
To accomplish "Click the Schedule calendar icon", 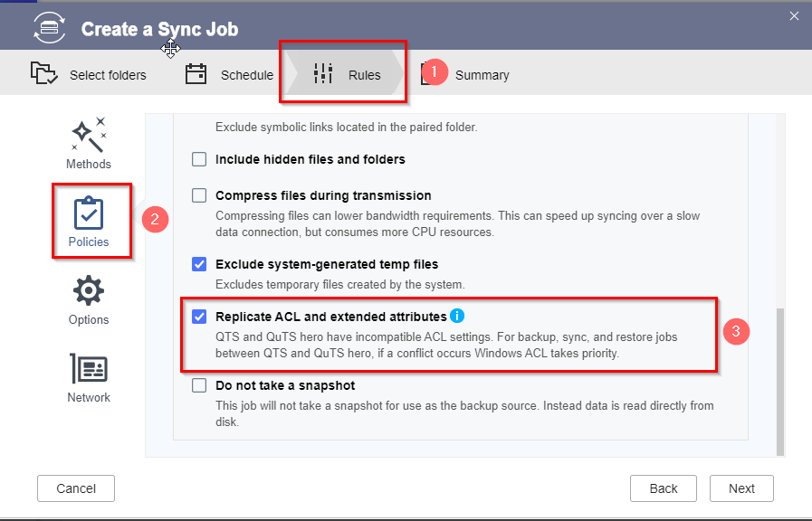I will pyautogui.click(x=196, y=74).
